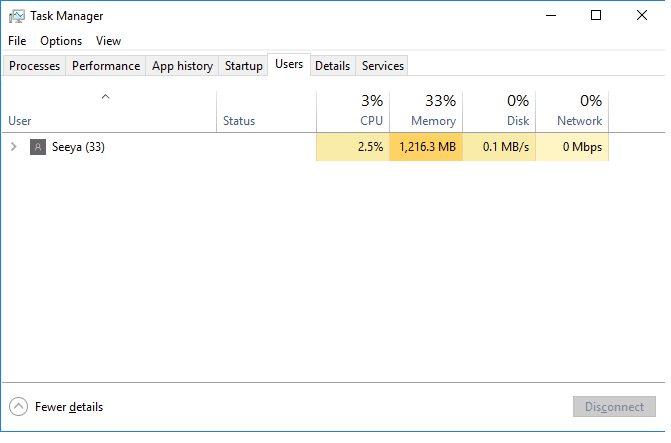Image resolution: width=671 pixels, height=443 pixels.
Task: Open the File menu
Action: [x=17, y=41]
